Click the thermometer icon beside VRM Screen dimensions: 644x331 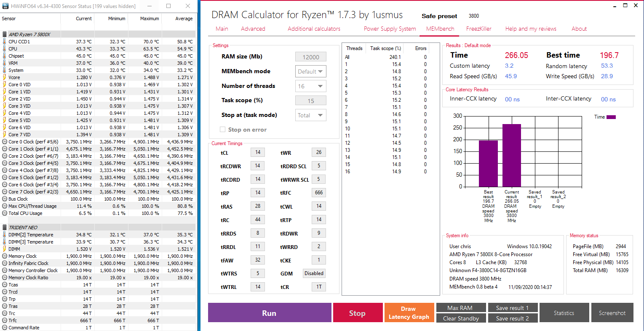tap(5, 63)
